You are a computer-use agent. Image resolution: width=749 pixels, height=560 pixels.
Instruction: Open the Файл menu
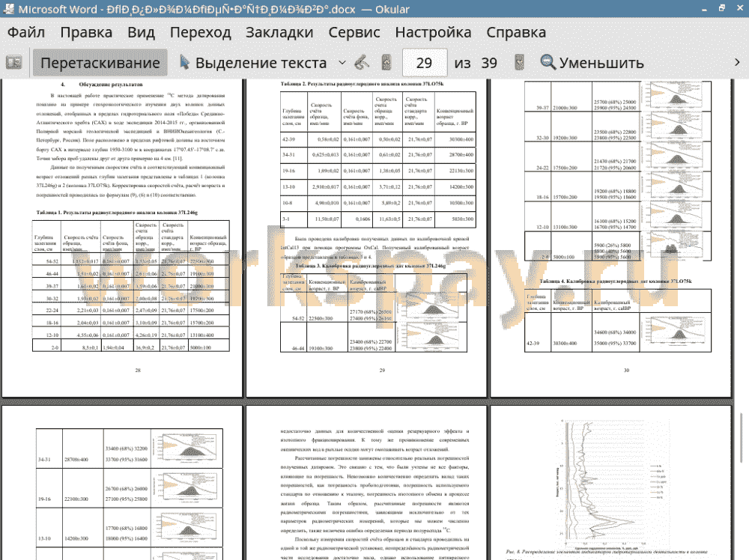[x=26, y=32]
